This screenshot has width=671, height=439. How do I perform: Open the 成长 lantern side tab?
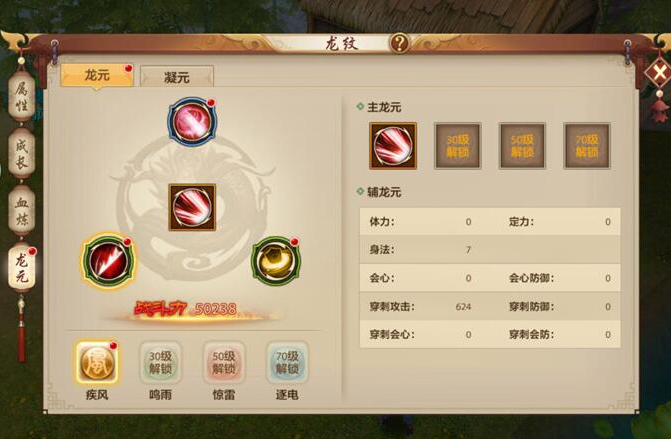click(22, 153)
